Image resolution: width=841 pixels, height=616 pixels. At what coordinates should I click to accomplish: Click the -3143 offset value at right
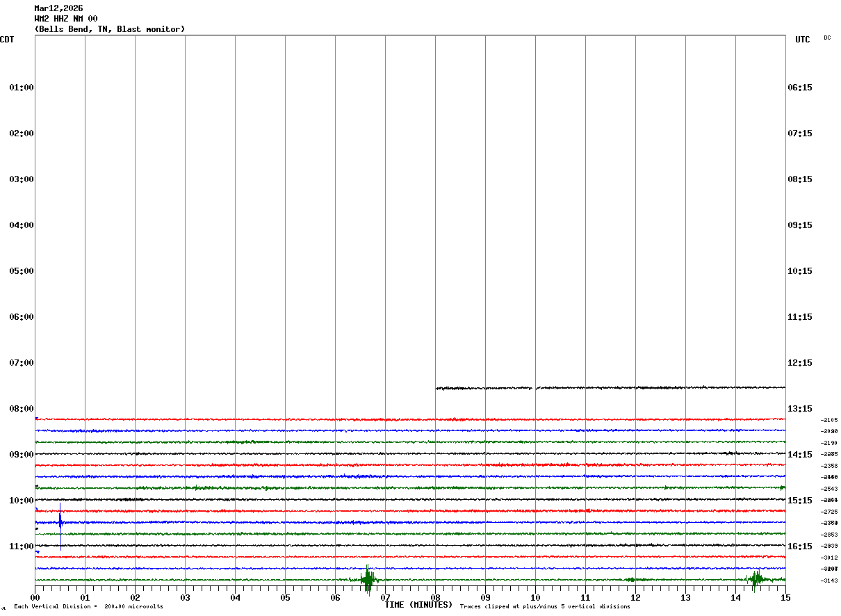pyautogui.click(x=829, y=581)
